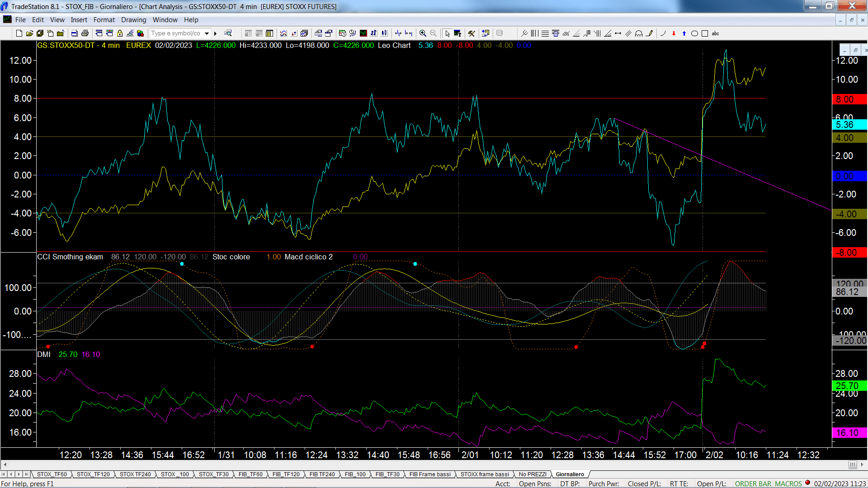The width and height of the screenshot is (868, 488).
Task: Select the pointer arrow tool
Action: (x=447, y=33)
